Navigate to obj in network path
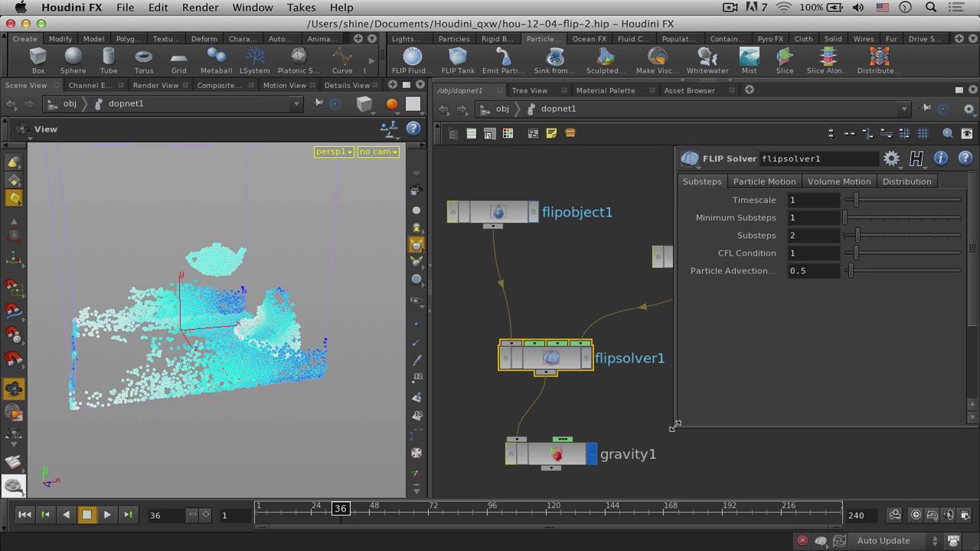The image size is (980, 551). (x=502, y=109)
